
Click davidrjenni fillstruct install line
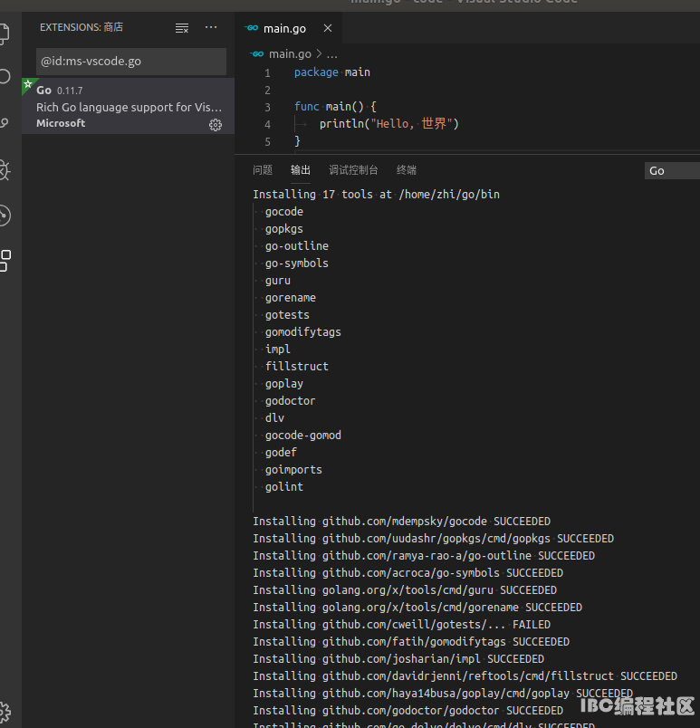(x=465, y=676)
